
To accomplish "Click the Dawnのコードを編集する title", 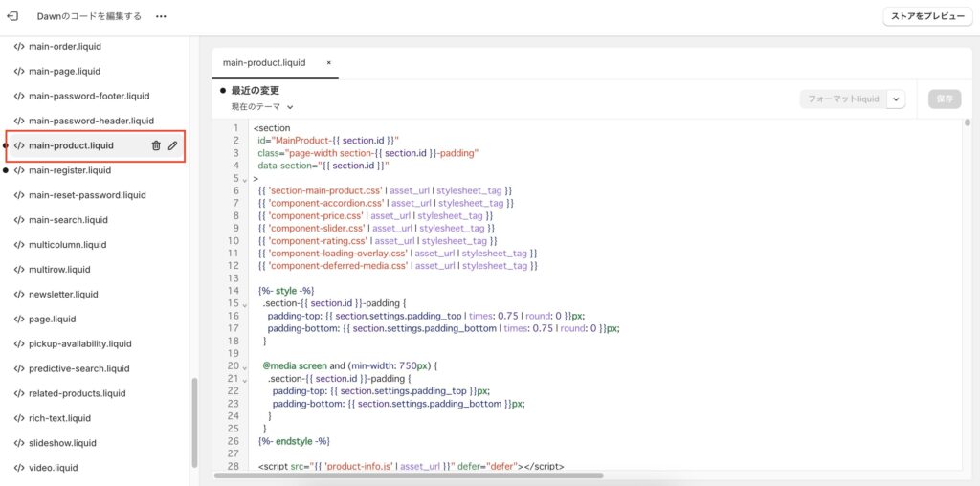I will point(89,16).
